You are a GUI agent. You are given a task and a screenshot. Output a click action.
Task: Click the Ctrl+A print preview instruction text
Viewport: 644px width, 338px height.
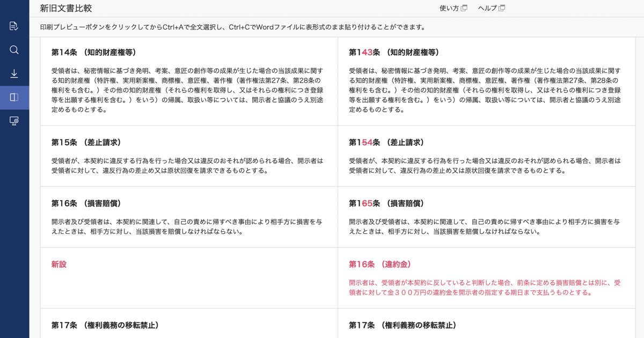click(x=233, y=27)
